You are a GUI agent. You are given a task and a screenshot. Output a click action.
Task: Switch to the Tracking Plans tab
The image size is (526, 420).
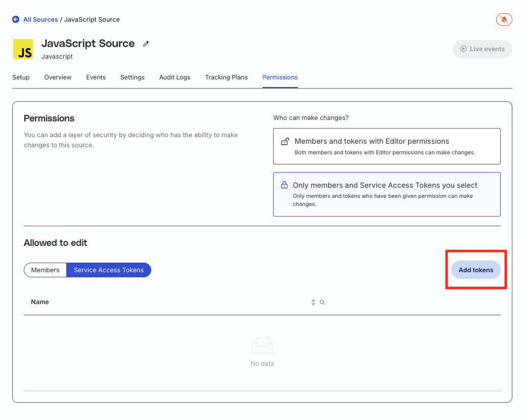[x=227, y=77]
